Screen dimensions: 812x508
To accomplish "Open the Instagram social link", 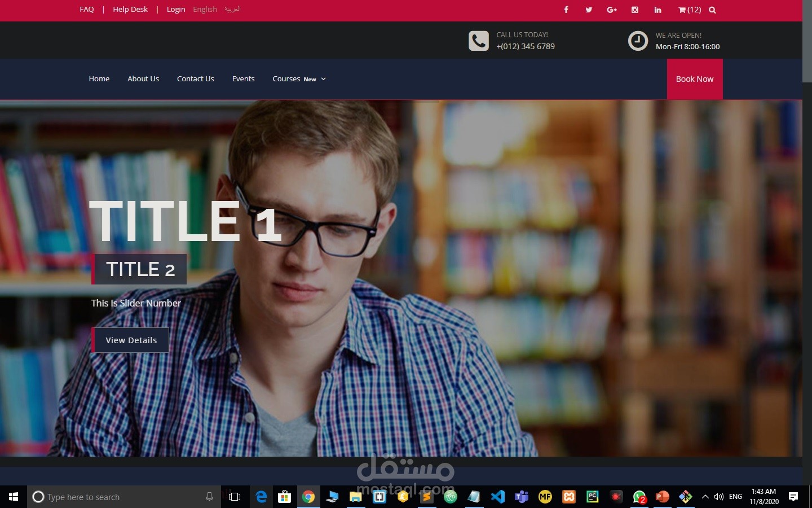I will click(635, 10).
